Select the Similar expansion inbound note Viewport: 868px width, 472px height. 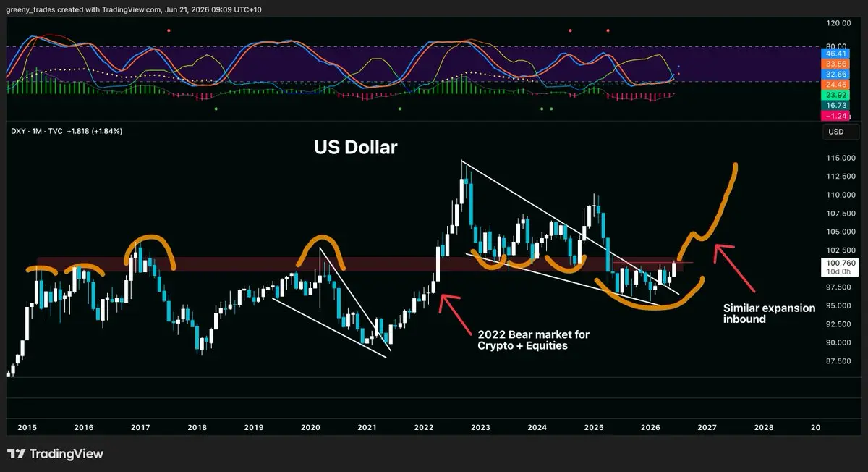pyautogui.click(x=770, y=313)
